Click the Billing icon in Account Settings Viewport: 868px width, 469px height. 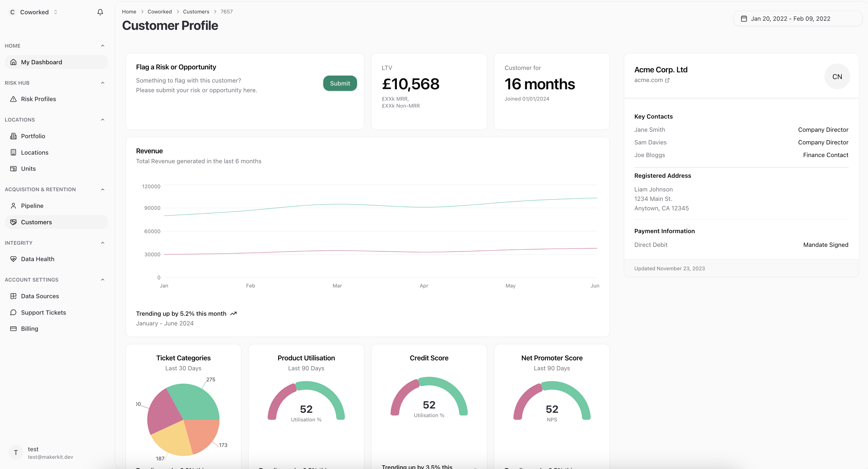point(13,328)
